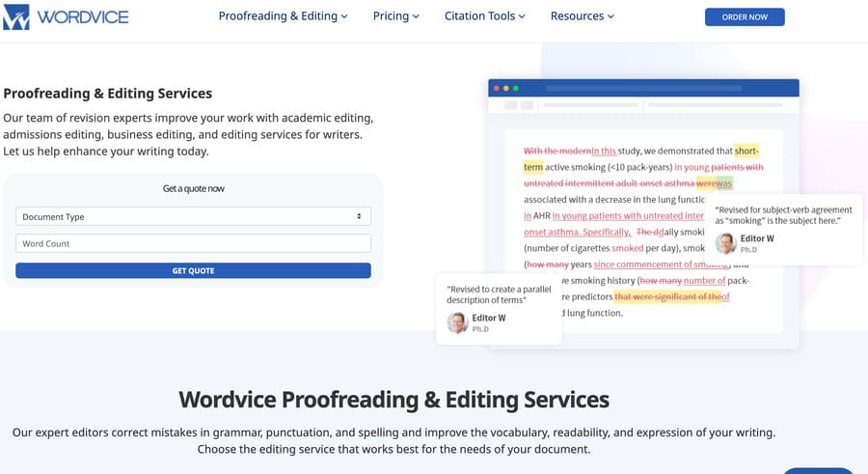Click Editor W avatar in parallel description comment

[x=457, y=322]
